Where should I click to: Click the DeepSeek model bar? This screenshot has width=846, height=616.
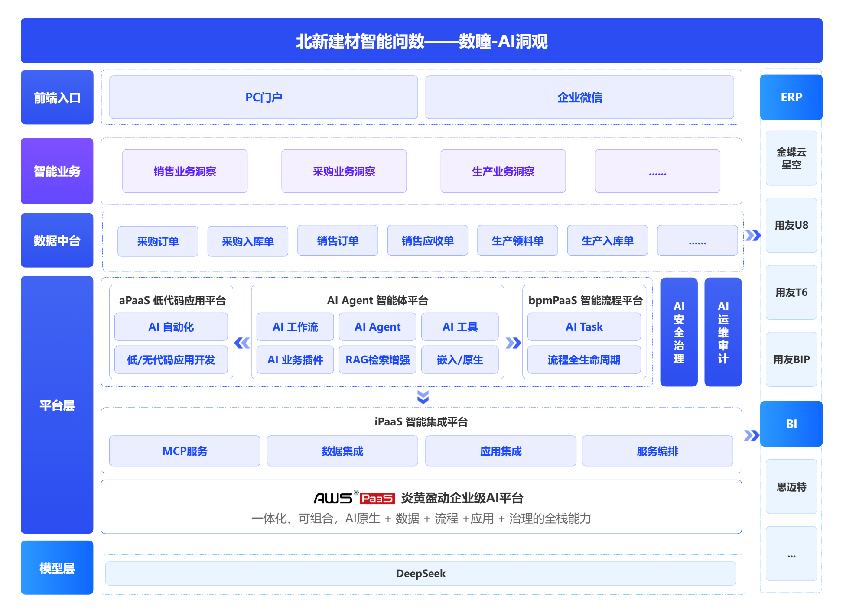tap(420, 573)
